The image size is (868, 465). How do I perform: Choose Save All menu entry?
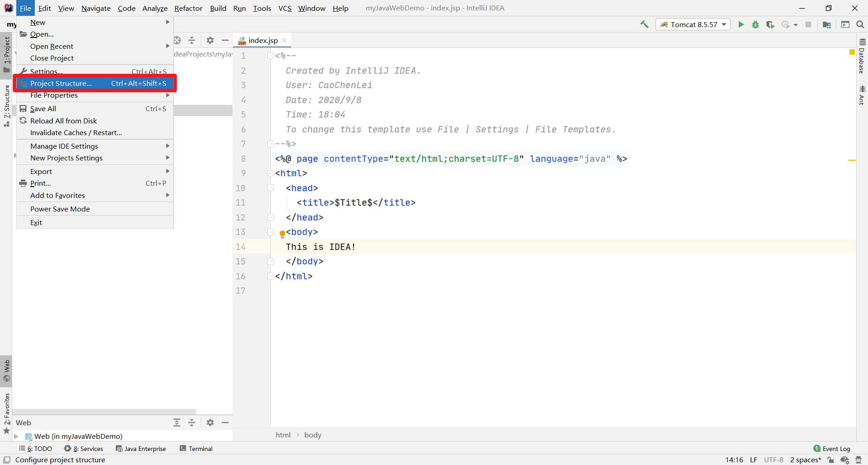coord(95,108)
